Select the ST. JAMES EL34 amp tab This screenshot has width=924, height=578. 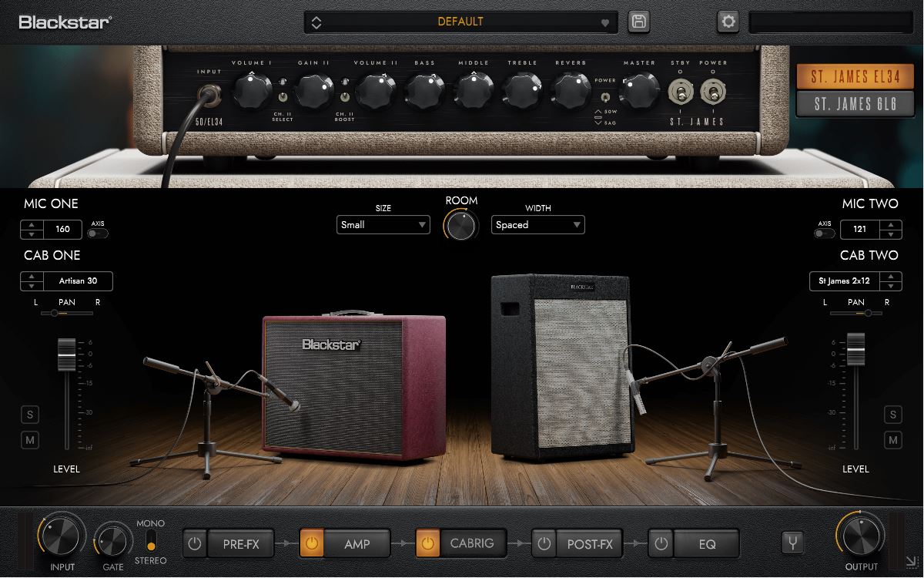(855, 77)
